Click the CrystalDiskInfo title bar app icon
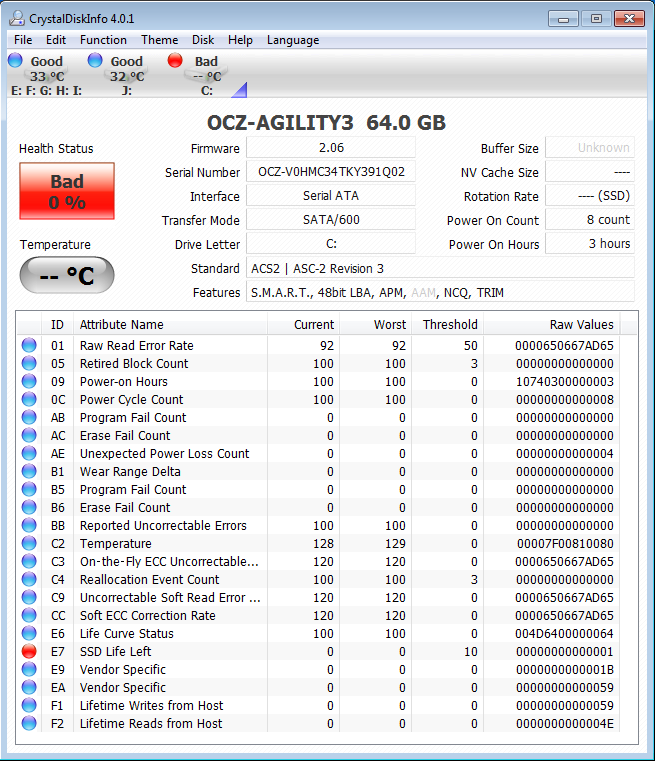This screenshot has width=655, height=761. point(17,18)
